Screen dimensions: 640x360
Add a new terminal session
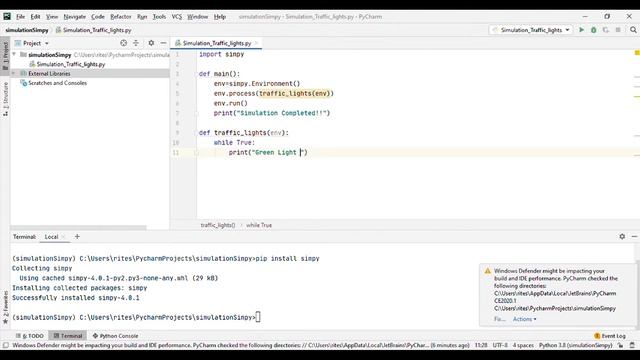(x=77, y=236)
